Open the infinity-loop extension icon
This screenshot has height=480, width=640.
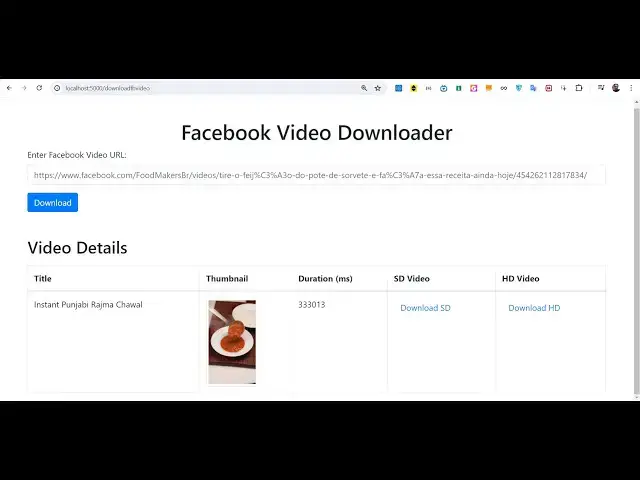(504, 88)
